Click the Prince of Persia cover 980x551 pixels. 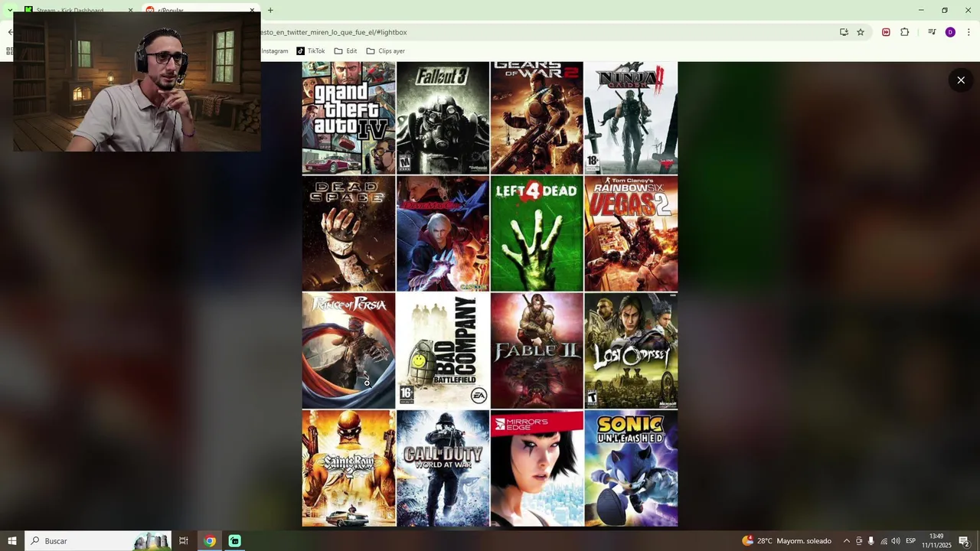pos(348,351)
